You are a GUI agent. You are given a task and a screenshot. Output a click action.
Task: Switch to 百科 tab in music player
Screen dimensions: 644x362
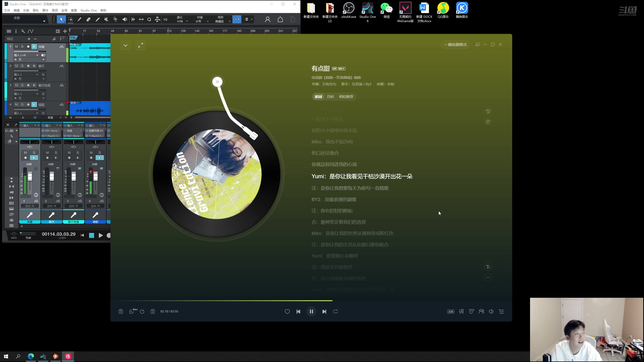point(330,97)
